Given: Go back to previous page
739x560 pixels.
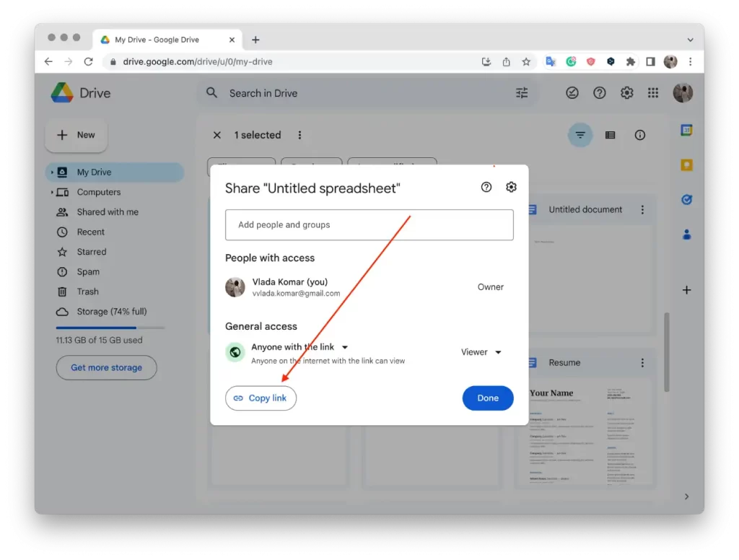Looking at the screenshot, I should [48, 62].
